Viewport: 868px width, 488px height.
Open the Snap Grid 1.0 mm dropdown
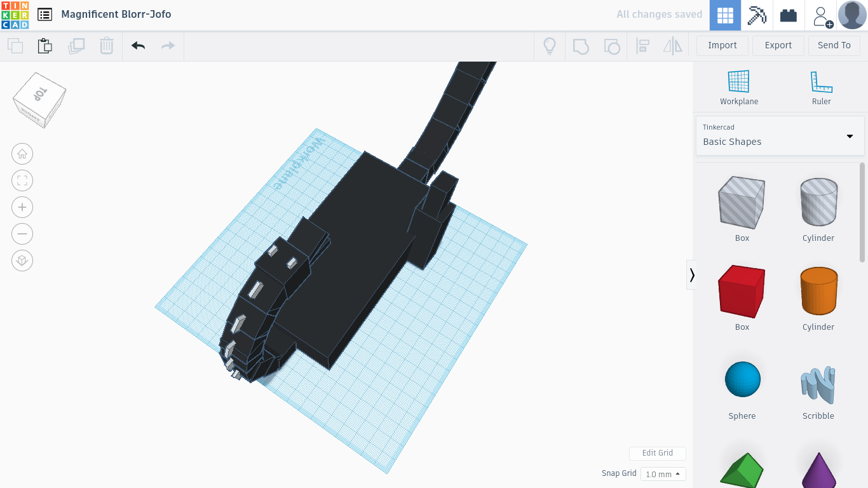click(663, 474)
